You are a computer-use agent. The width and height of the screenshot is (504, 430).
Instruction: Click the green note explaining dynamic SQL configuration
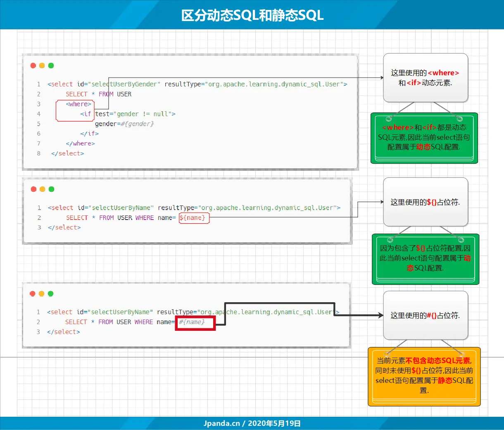425,138
